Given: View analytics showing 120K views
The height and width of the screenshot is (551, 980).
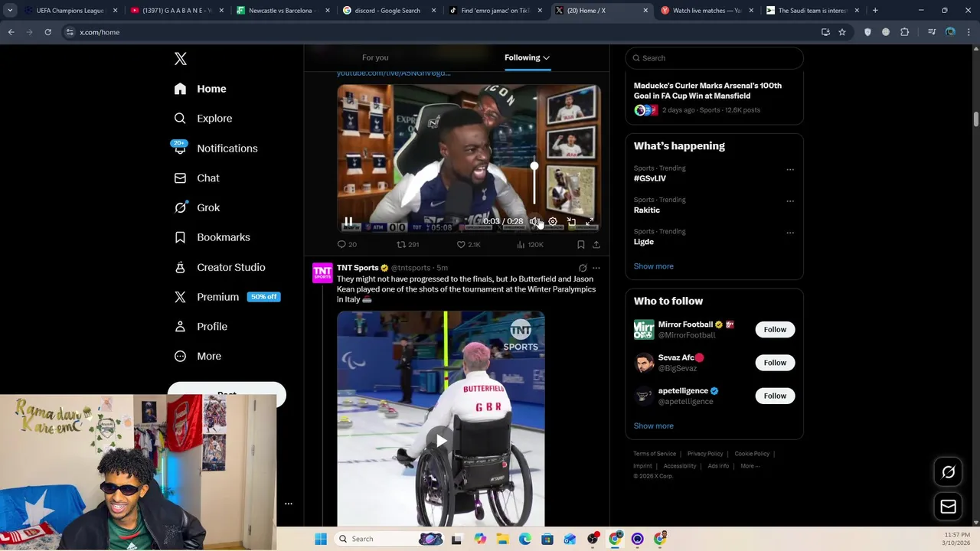Looking at the screenshot, I should (x=530, y=245).
